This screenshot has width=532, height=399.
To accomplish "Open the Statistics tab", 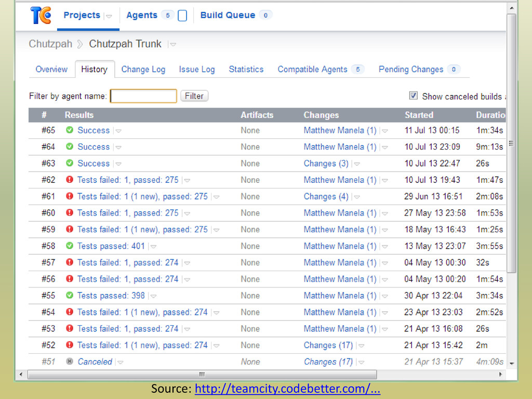I will tap(246, 69).
